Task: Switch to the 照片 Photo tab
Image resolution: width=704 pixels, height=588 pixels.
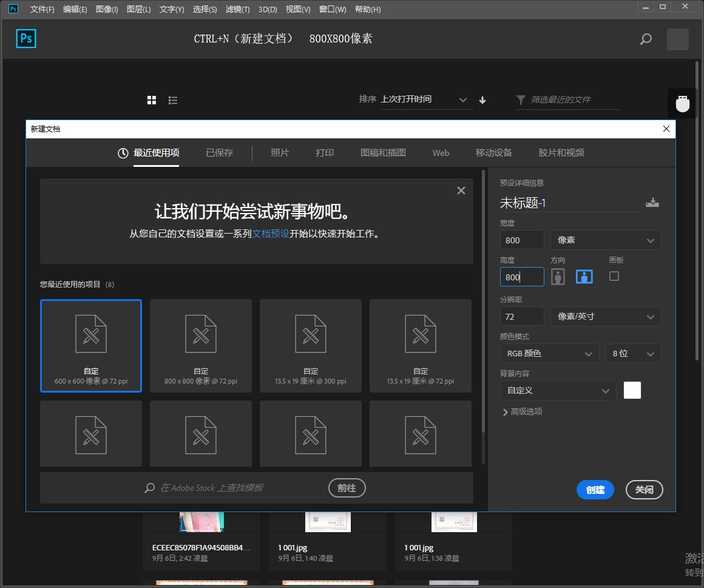Action: pyautogui.click(x=280, y=153)
